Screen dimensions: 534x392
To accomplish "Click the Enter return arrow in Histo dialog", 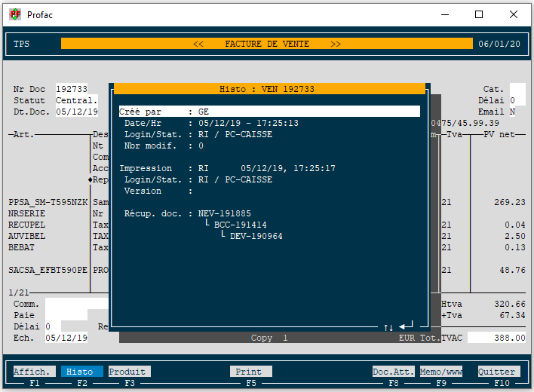I will tap(407, 326).
